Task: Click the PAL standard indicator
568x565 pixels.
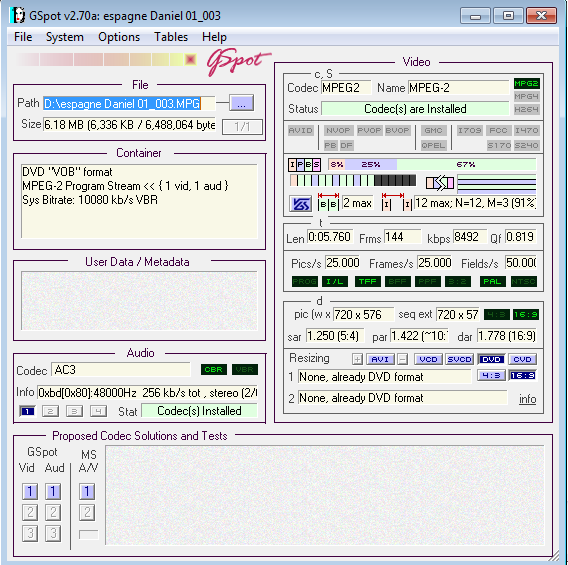Action: 493,281
